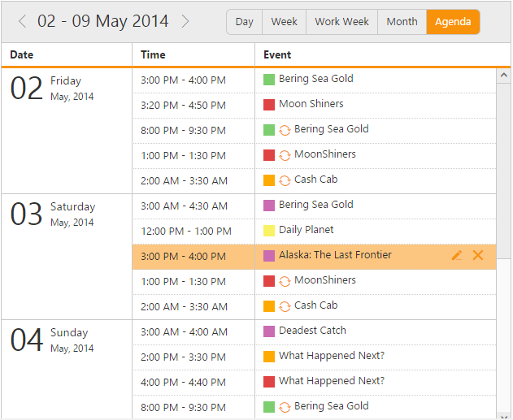Select the Work Week view

tap(341, 22)
